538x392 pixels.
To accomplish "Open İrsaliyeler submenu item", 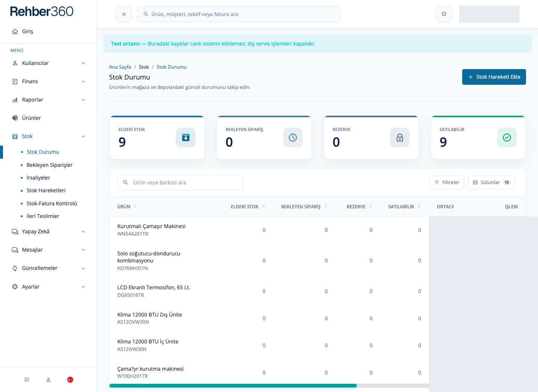I will point(38,178).
